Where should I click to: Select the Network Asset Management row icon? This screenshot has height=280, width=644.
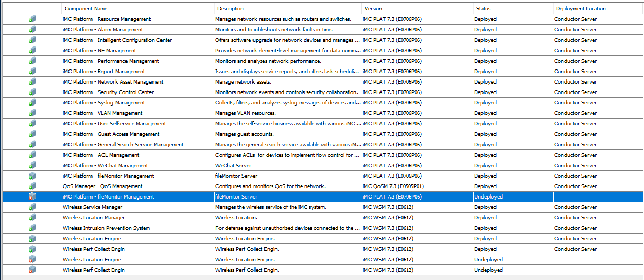point(32,82)
